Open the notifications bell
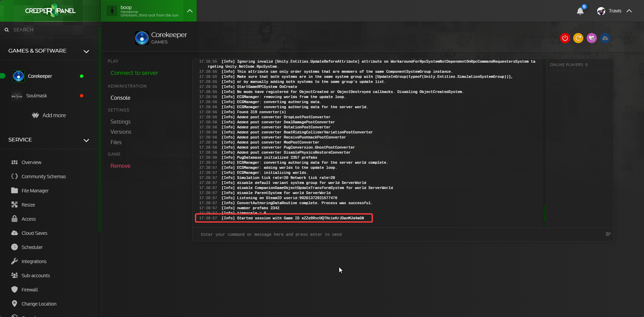Screen dimensions: 644x317 coord(580,11)
